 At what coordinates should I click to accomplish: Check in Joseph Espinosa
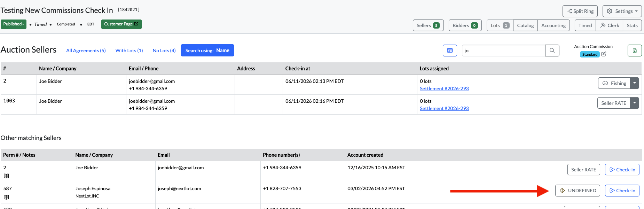click(x=622, y=191)
